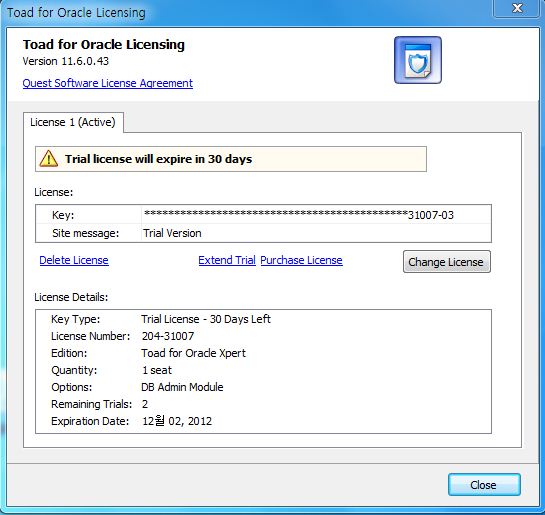Click Trial License - 30 Days Left

[206, 319]
